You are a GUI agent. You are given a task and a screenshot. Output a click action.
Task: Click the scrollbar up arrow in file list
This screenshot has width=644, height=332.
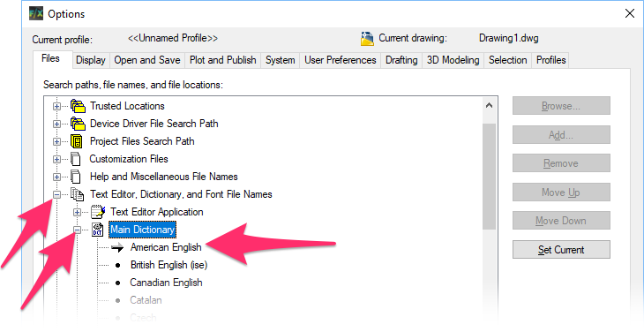tap(489, 106)
